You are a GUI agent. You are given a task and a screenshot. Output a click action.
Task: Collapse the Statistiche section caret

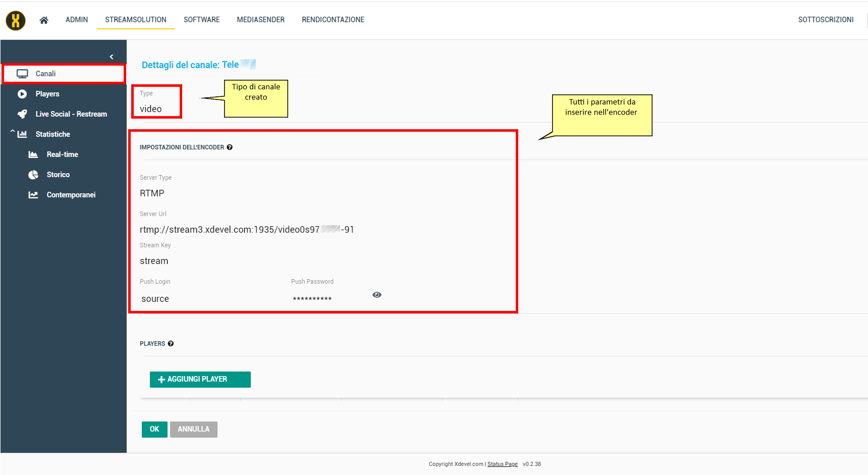tap(12, 132)
